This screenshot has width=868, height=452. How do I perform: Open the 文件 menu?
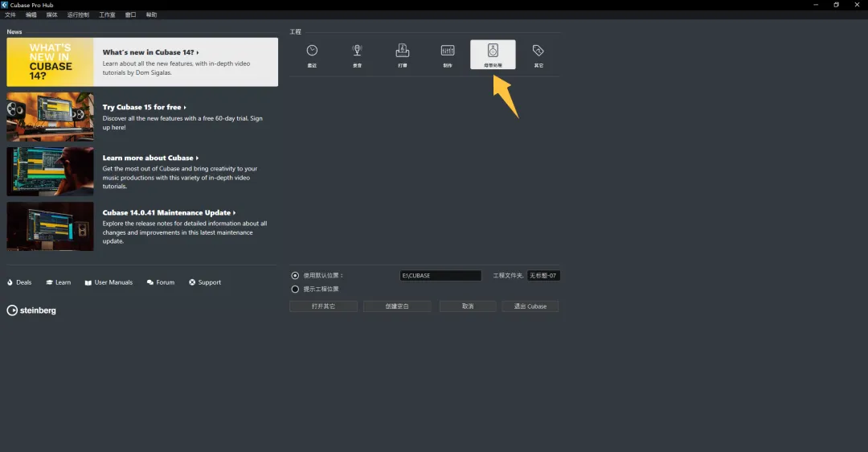click(10, 15)
